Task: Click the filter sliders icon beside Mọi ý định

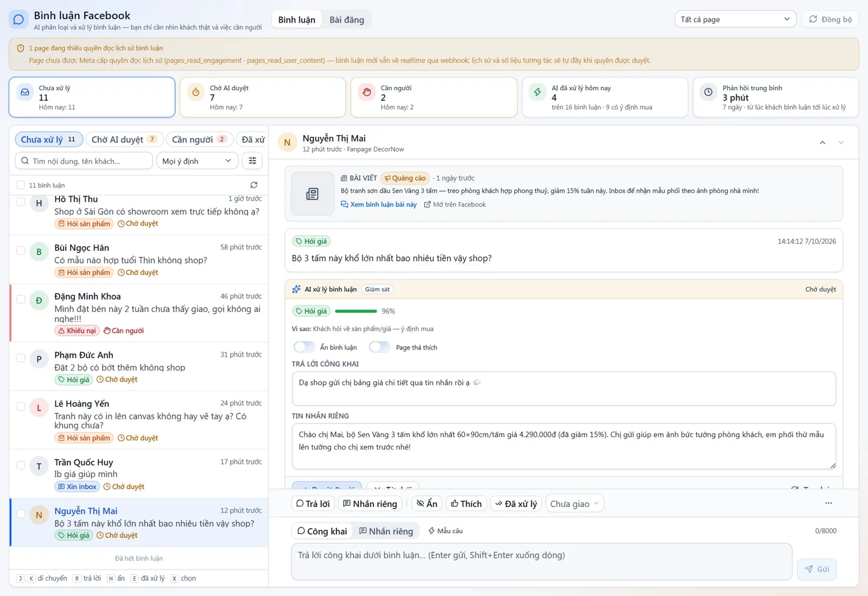Action: (252, 161)
